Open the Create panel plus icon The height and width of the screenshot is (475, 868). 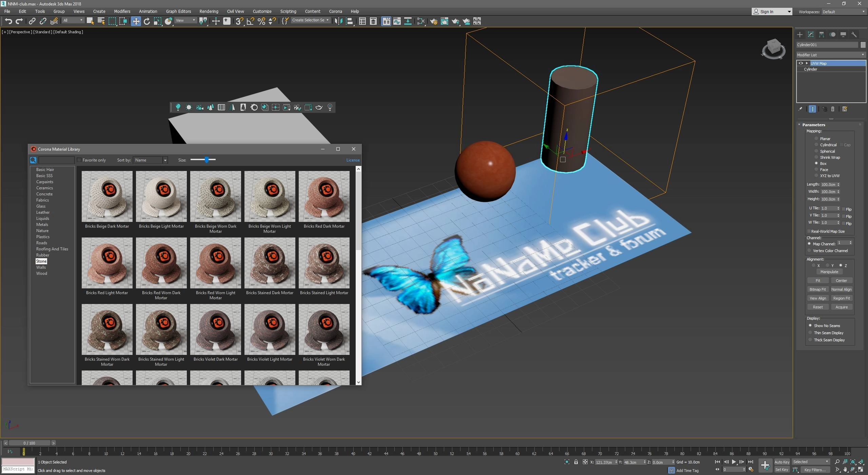pyautogui.click(x=800, y=35)
